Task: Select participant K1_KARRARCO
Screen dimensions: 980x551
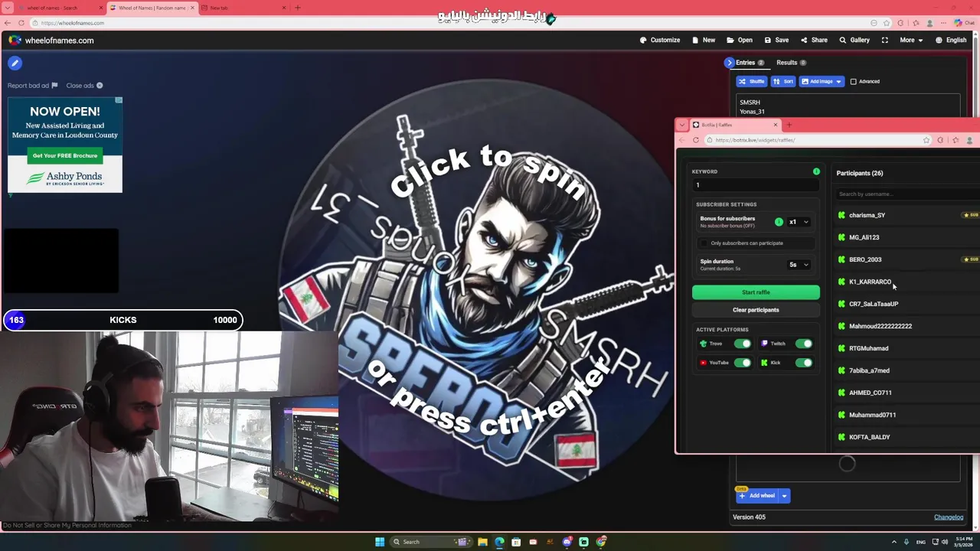Action: click(870, 282)
